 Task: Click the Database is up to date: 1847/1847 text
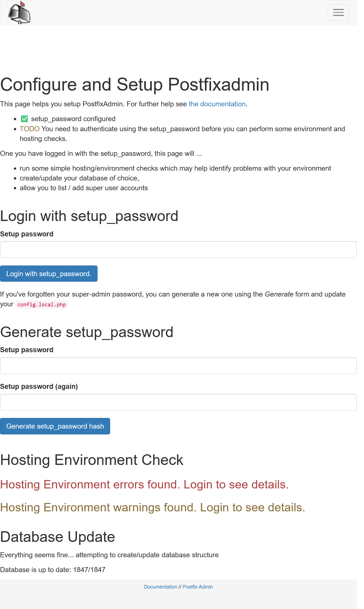(53, 570)
